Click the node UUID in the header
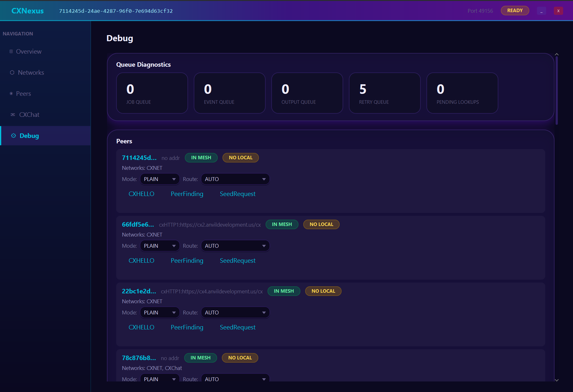This screenshot has width=573, height=392. [116, 11]
